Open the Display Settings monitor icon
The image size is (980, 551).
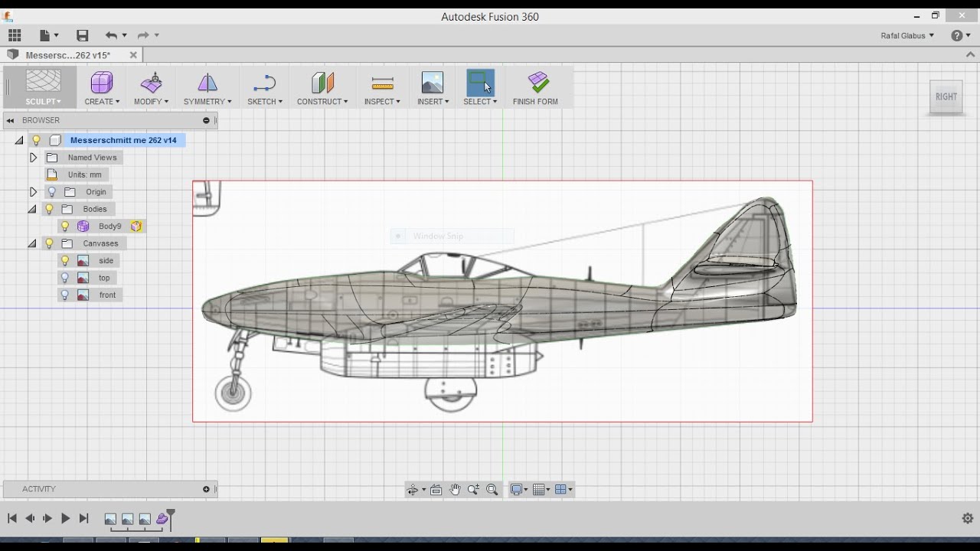[x=517, y=490]
